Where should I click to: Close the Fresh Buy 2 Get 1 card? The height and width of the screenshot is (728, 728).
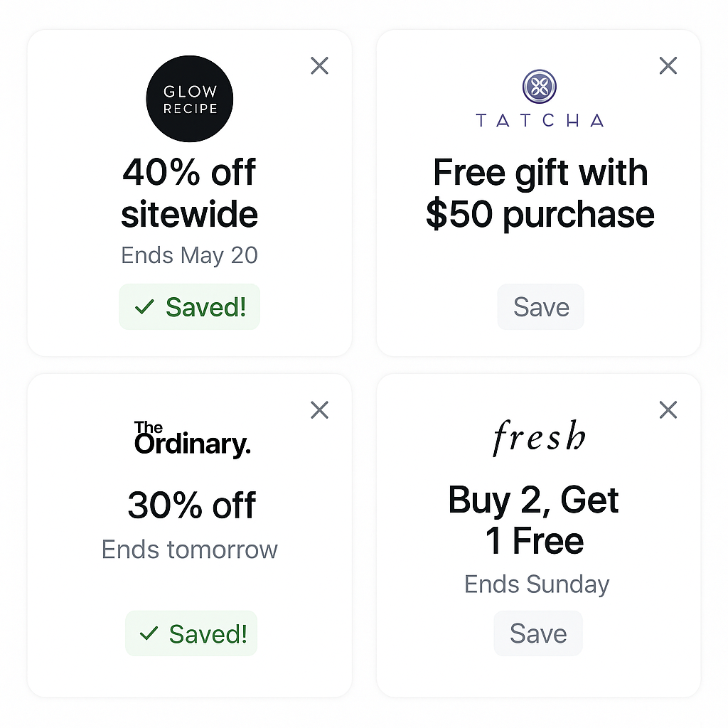point(668,410)
